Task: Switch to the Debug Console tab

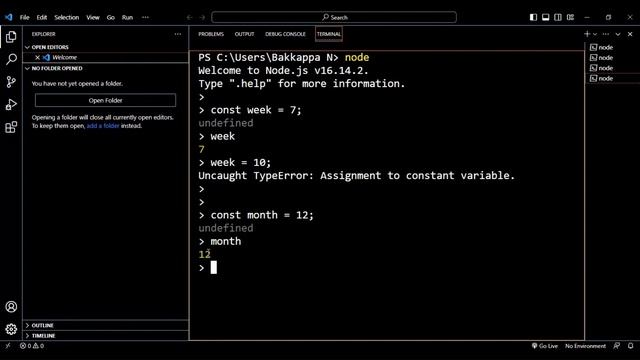Action: 285,34
